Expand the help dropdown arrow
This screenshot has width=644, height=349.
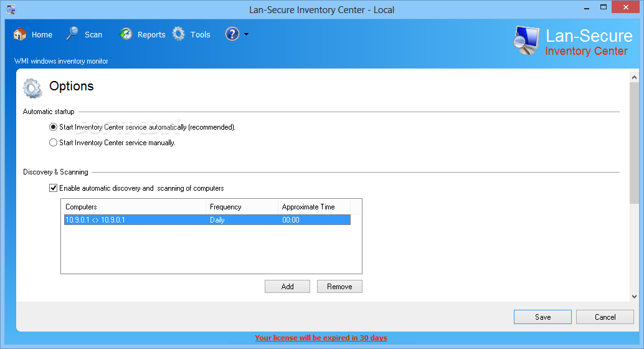coord(247,34)
